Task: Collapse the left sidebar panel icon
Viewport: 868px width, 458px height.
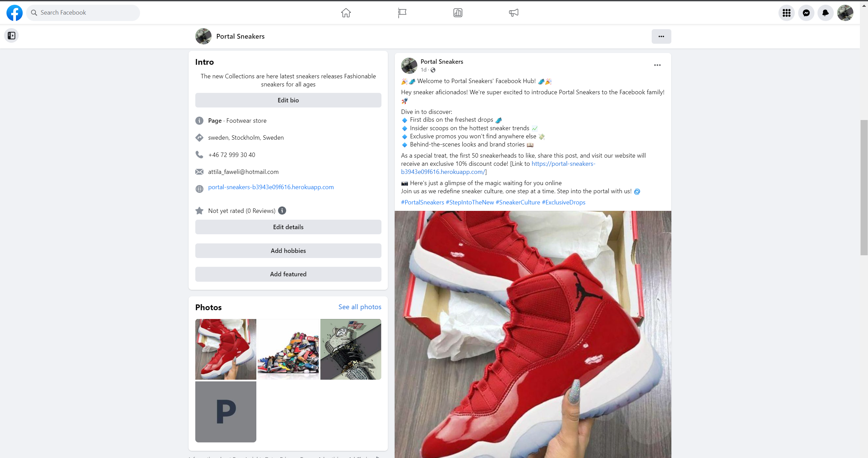Action: click(x=12, y=35)
